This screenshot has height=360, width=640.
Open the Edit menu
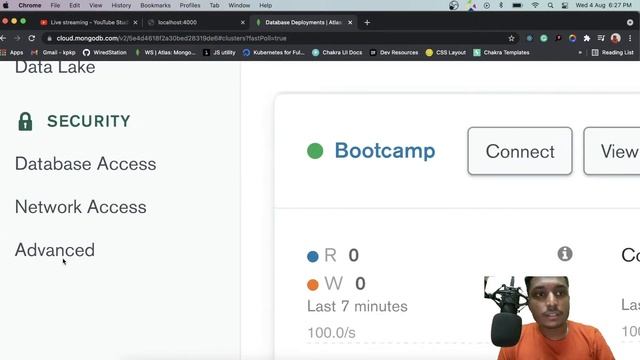coord(74,5)
